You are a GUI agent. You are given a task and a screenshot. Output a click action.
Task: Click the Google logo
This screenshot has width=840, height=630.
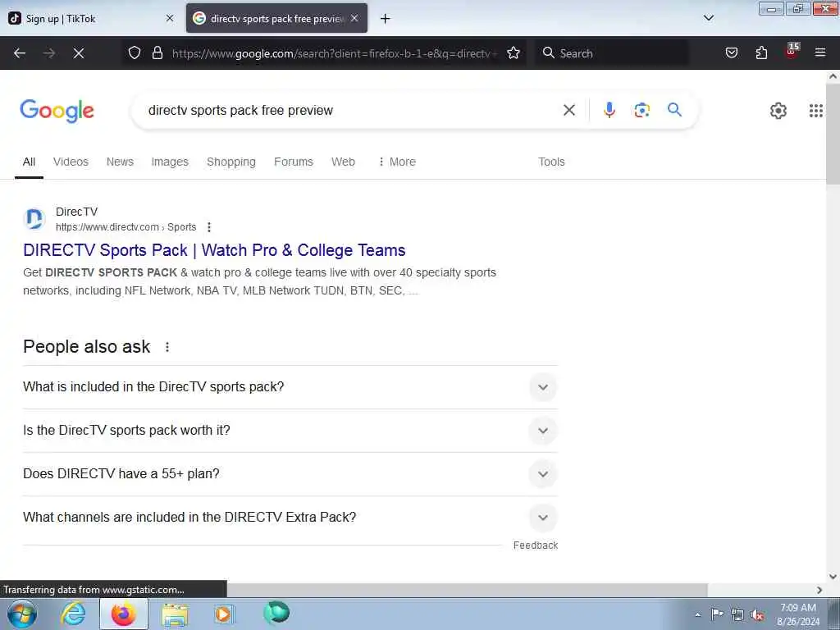tap(57, 111)
